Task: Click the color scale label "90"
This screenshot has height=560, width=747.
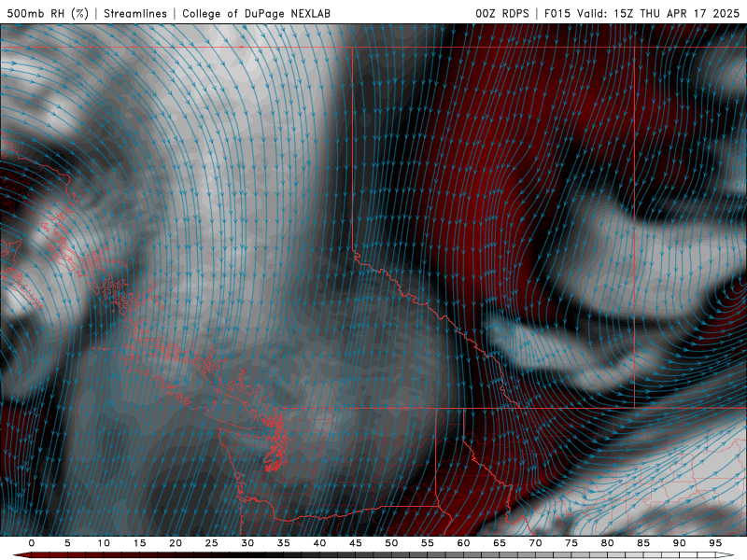Action: [x=679, y=543]
